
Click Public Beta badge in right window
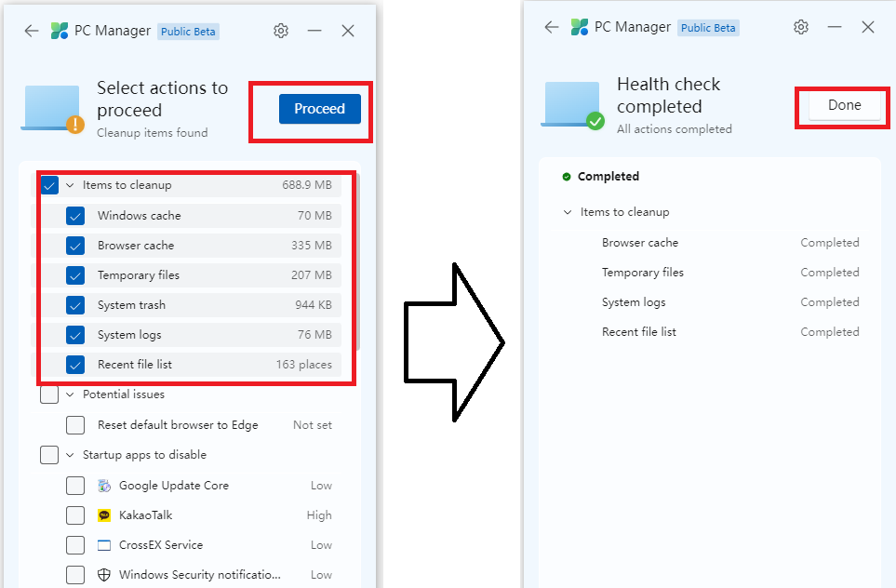click(x=708, y=27)
